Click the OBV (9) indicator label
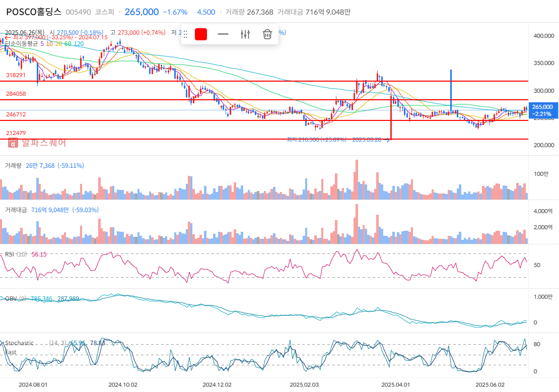Viewport: 559px width, 392px height. (x=16, y=299)
